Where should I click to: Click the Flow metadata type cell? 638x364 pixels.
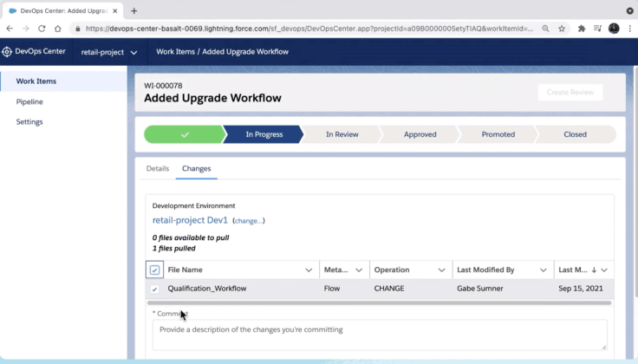point(332,289)
